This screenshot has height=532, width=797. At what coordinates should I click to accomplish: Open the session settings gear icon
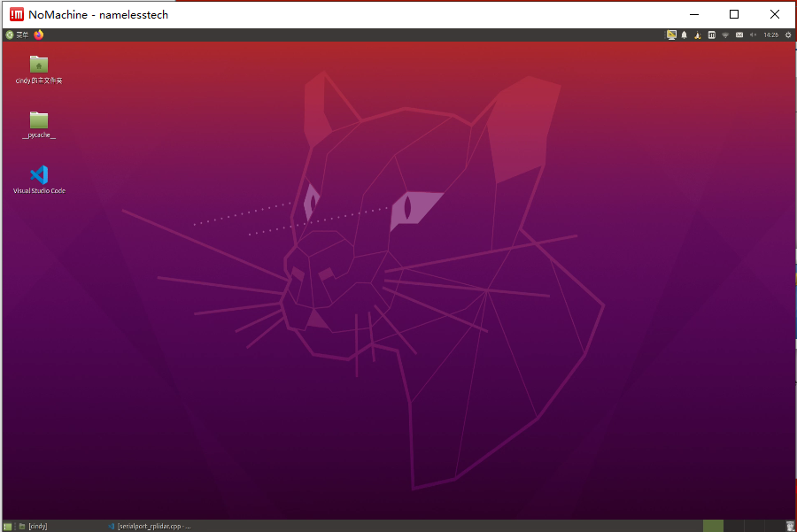click(788, 35)
